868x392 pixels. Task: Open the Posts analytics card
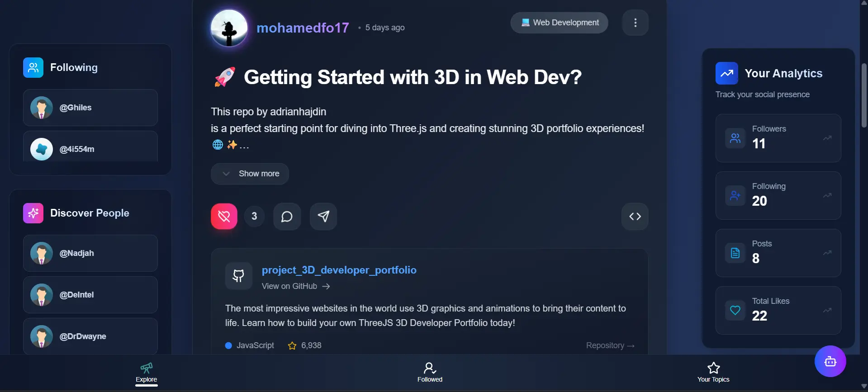click(x=778, y=253)
